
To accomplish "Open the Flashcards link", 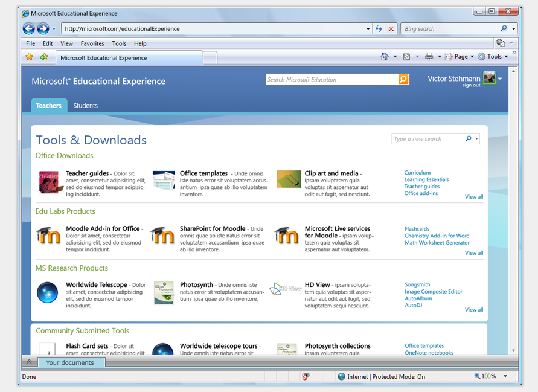I will [x=417, y=228].
